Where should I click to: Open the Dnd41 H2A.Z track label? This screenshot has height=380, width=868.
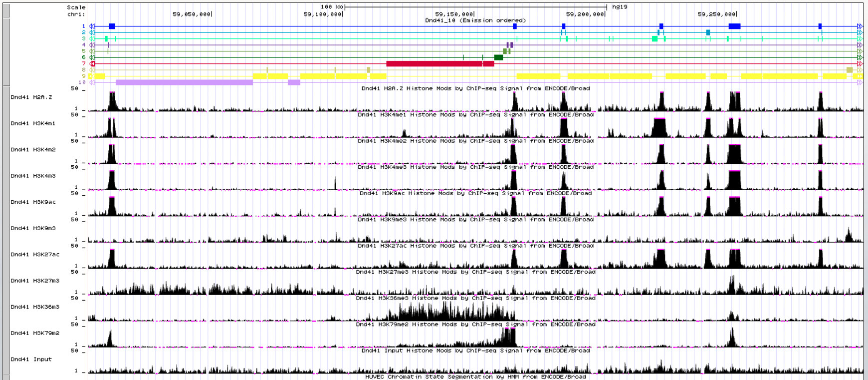pos(31,97)
